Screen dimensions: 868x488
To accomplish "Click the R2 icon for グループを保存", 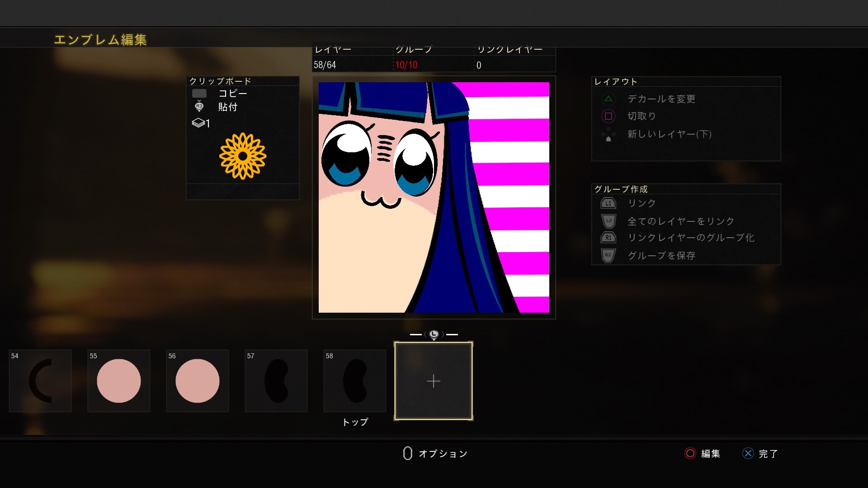I will pyautogui.click(x=609, y=255).
